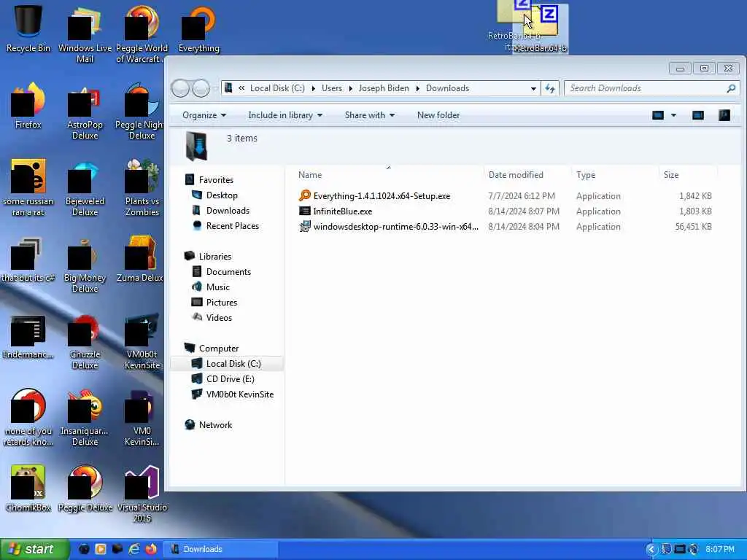Click the Firefox desktop icon
The height and width of the screenshot is (560, 747).
coord(28,106)
